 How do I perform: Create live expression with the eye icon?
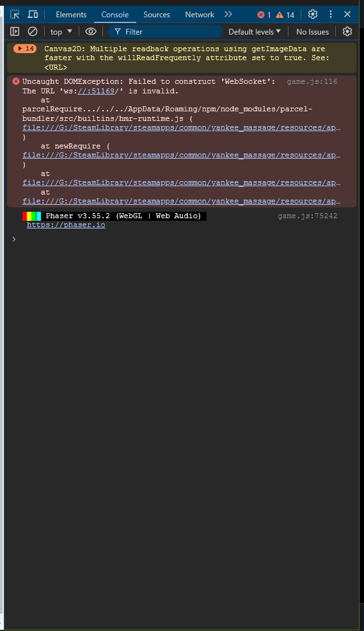pos(91,31)
